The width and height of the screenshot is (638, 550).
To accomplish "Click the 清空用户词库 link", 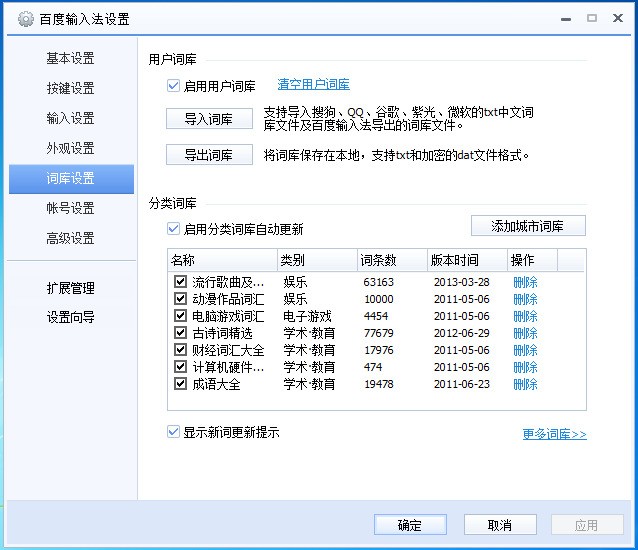I will pos(313,85).
